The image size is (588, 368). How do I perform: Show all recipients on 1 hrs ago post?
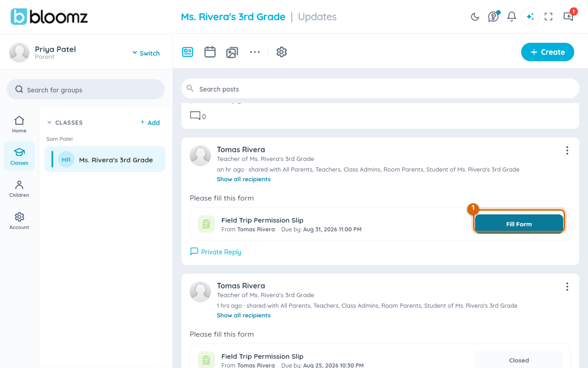[243, 315]
